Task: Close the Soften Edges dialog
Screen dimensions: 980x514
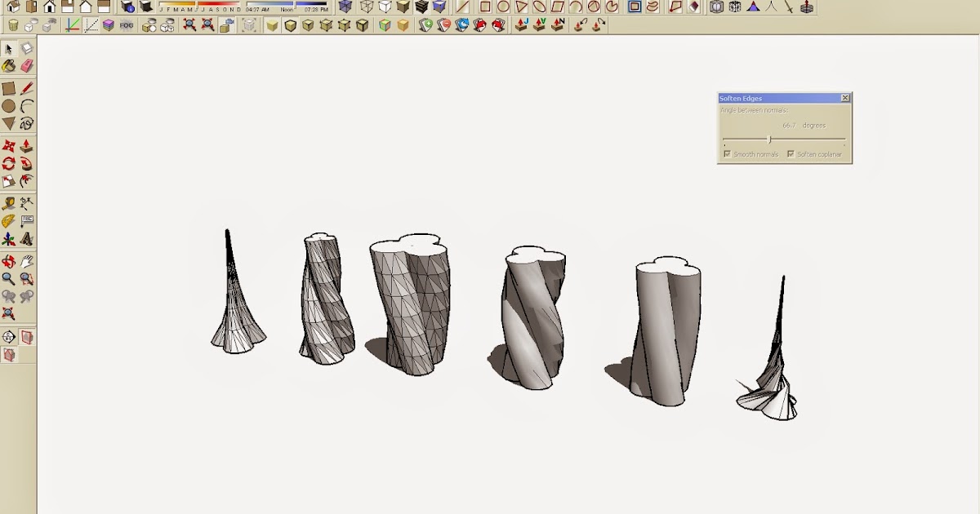Action: click(x=845, y=98)
